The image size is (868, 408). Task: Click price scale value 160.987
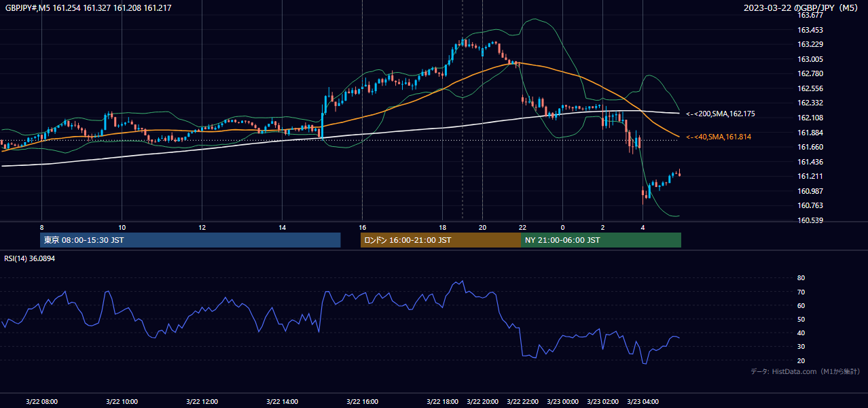click(x=810, y=191)
